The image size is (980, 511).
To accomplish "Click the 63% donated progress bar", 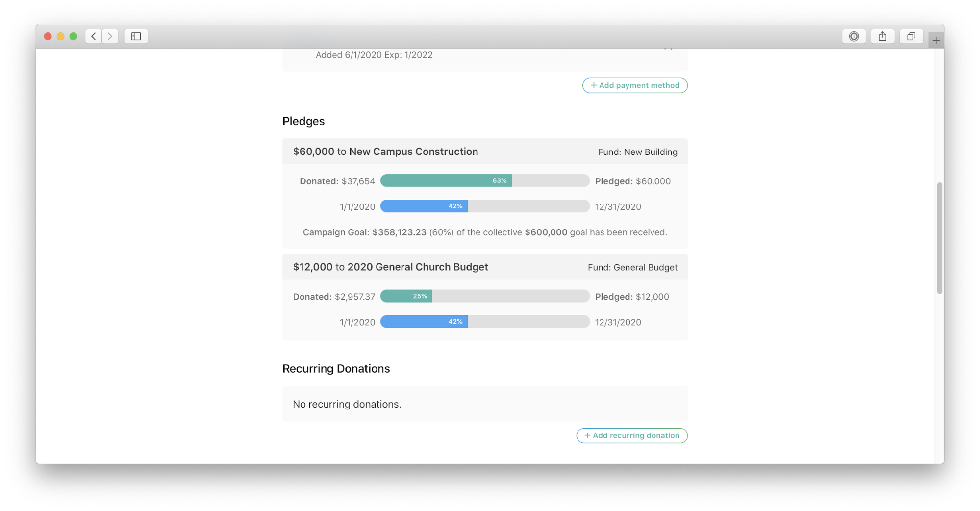I will [x=485, y=181].
